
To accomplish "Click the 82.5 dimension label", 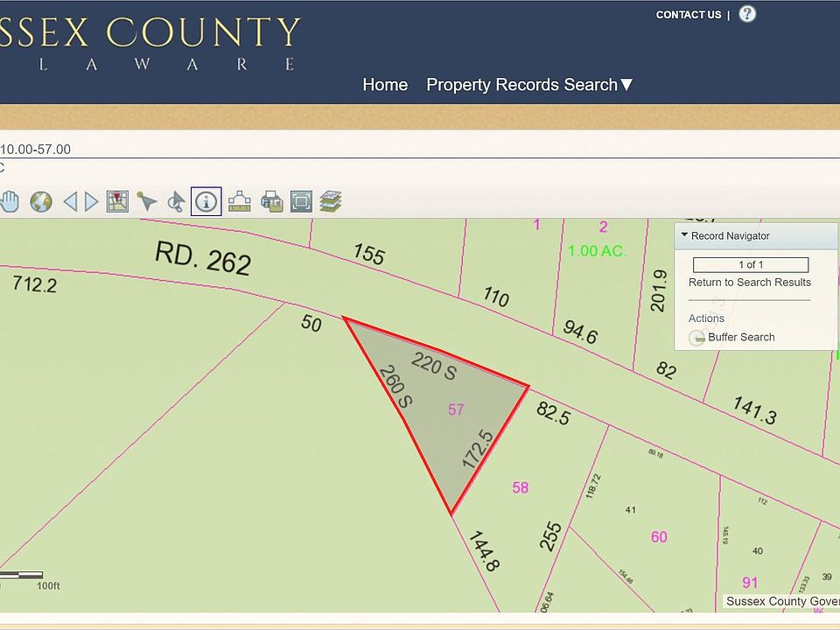I will pyautogui.click(x=553, y=413).
